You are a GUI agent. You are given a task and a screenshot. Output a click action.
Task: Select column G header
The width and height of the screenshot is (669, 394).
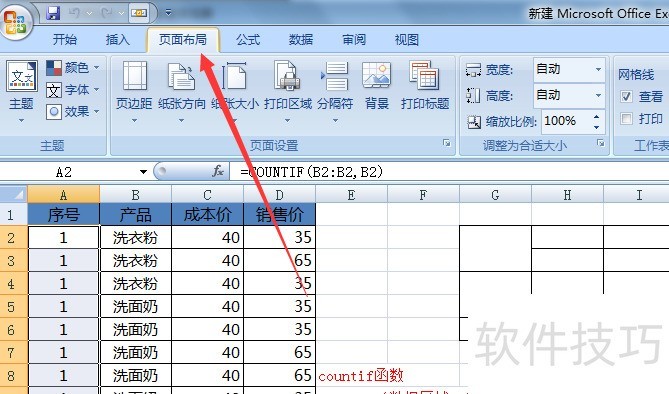[x=495, y=195]
